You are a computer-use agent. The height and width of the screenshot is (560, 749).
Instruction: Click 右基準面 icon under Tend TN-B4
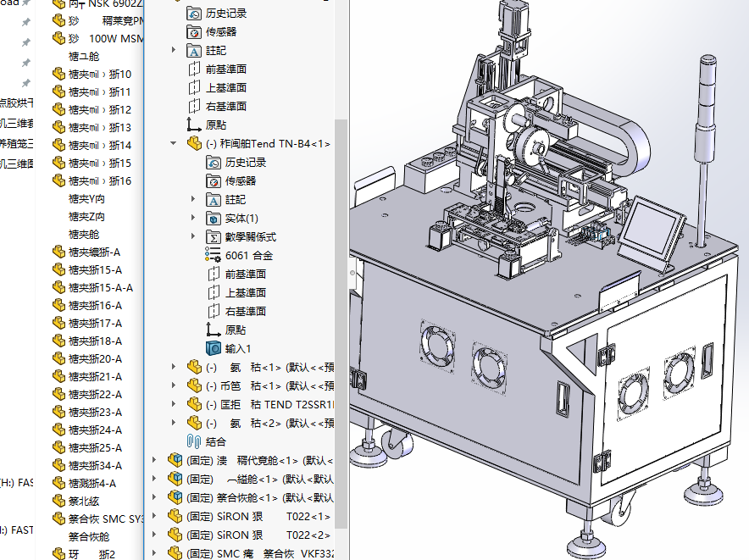213,312
